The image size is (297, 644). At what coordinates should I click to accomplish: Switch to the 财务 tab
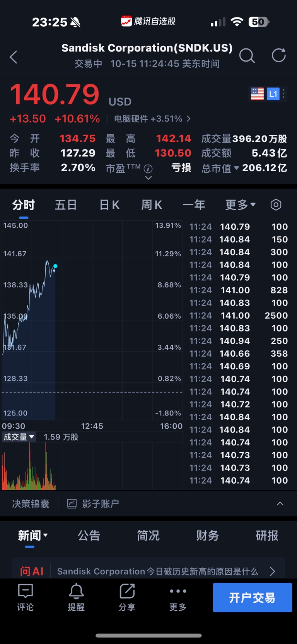coord(207,536)
